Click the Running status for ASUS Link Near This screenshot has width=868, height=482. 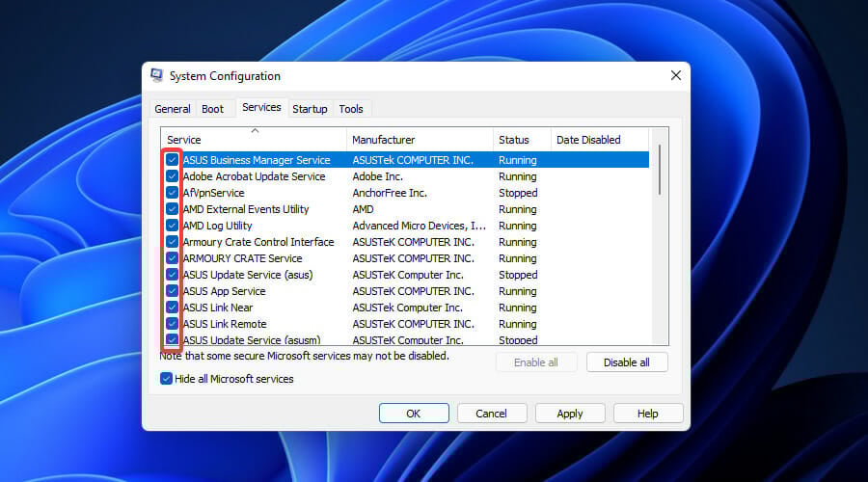click(x=518, y=308)
